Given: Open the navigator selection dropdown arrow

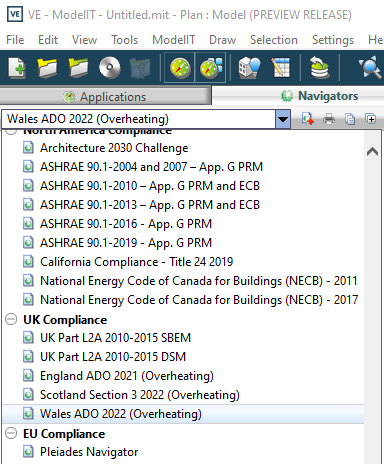Looking at the screenshot, I should tap(283, 119).
